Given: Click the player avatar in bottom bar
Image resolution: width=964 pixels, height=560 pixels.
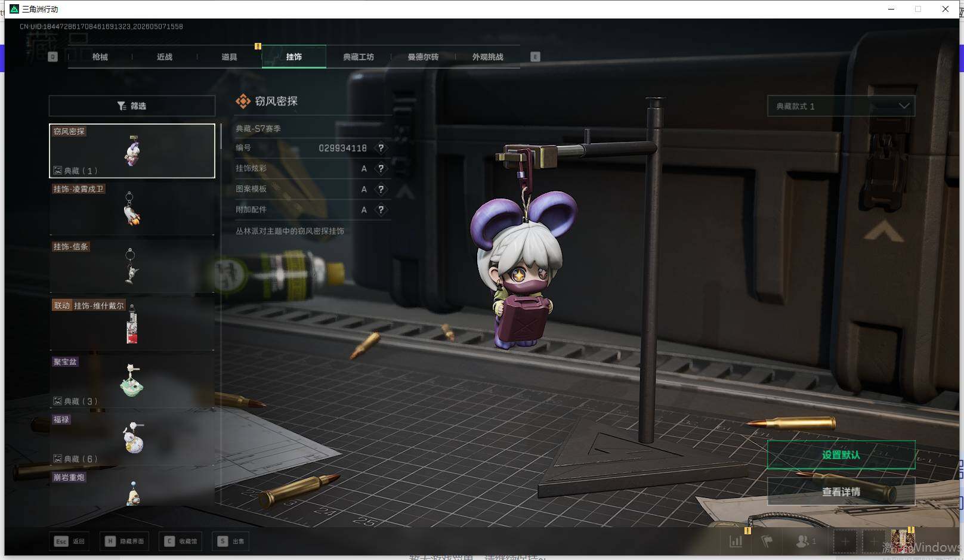Looking at the screenshot, I should click(x=903, y=542).
